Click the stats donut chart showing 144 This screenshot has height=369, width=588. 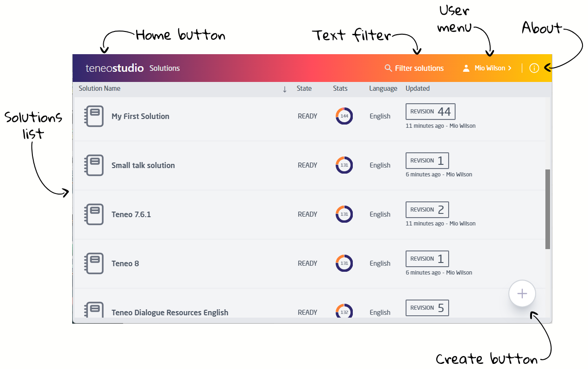[344, 116]
